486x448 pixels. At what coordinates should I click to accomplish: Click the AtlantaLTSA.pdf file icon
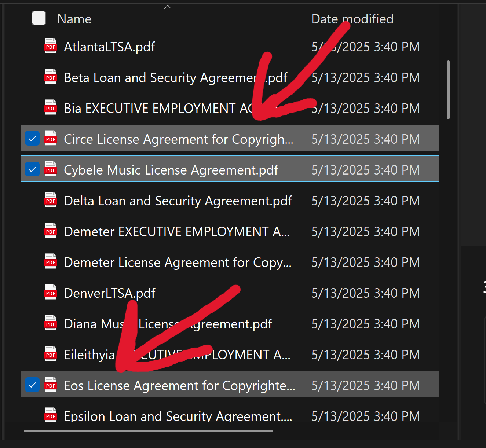(x=51, y=46)
